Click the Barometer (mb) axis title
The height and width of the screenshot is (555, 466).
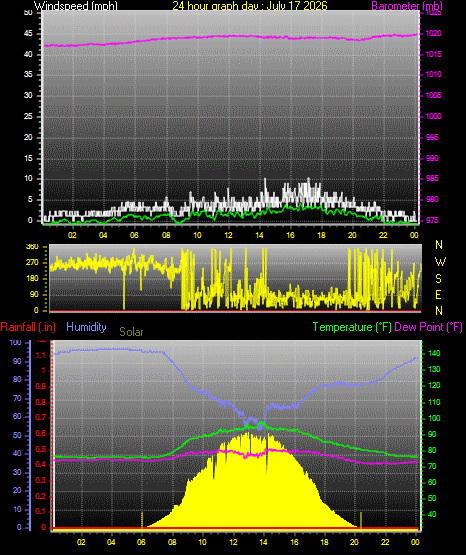(x=407, y=5)
